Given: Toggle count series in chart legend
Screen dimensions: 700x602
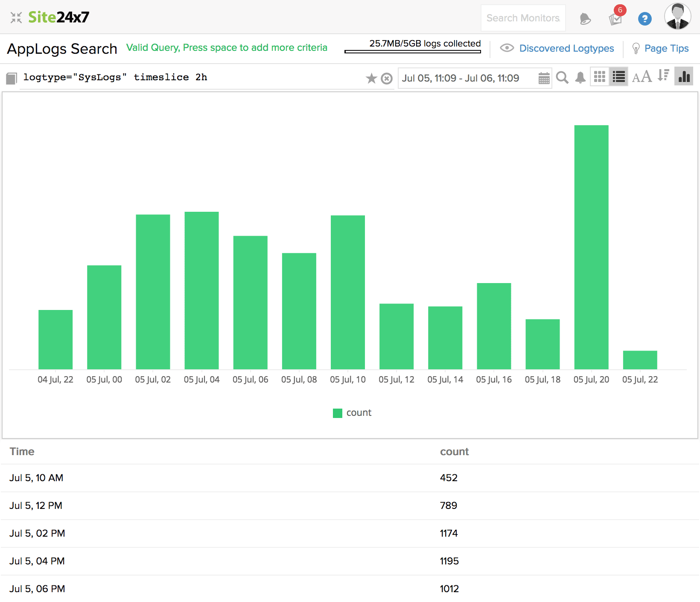Looking at the screenshot, I should click(x=353, y=413).
